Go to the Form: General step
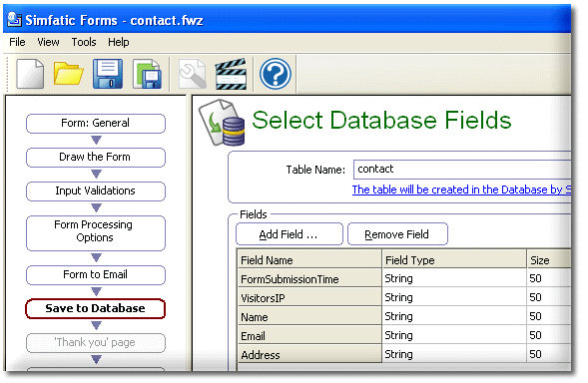Image resolution: width=588 pixels, height=383 pixels. pyautogui.click(x=96, y=124)
